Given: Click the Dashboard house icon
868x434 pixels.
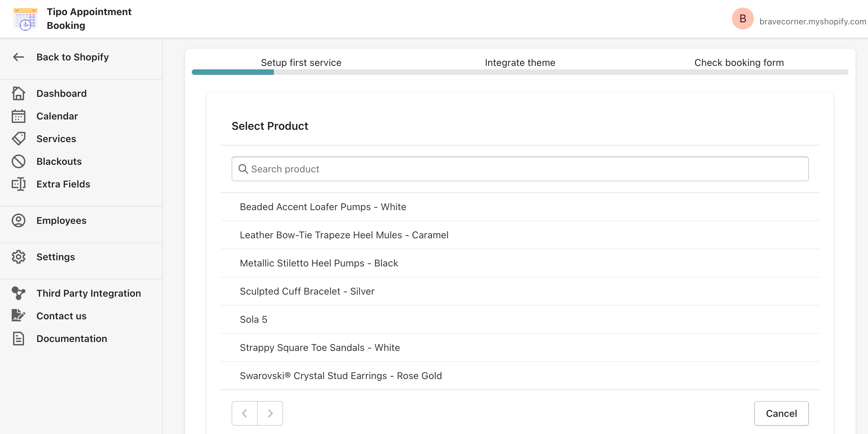Looking at the screenshot, I should [x=19, y=93].
